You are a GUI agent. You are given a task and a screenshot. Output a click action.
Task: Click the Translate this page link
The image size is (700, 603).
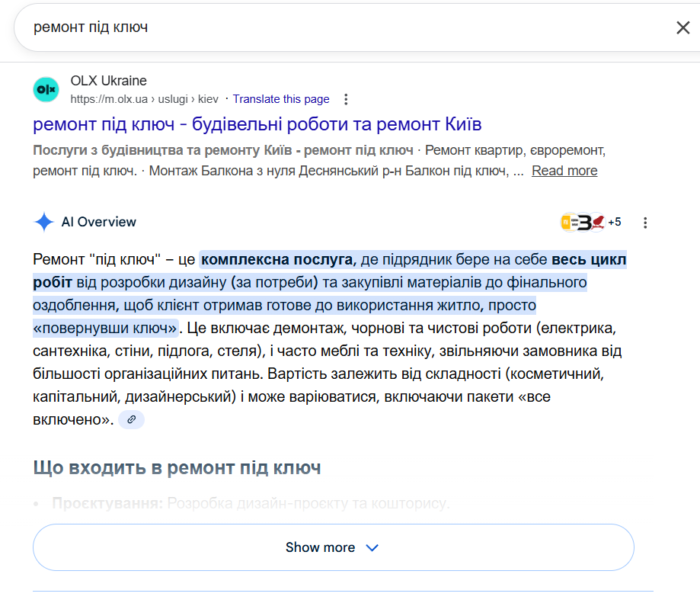tap(281, 98)
